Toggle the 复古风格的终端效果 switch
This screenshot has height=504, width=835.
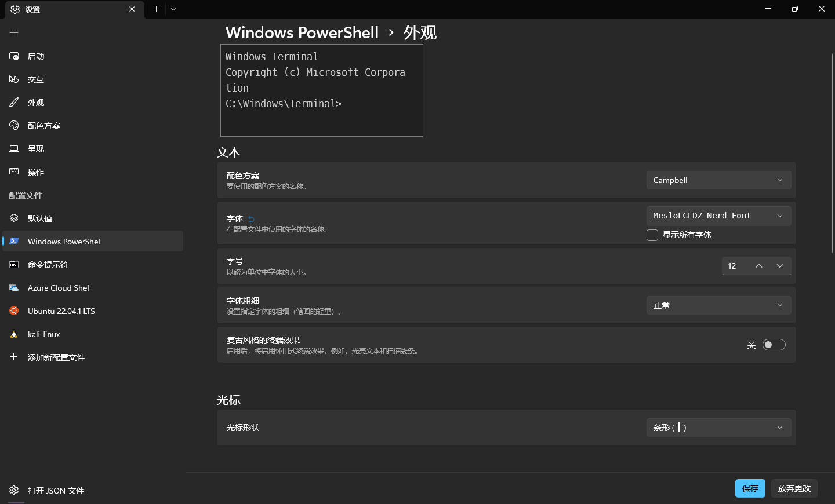coord(774,345)
